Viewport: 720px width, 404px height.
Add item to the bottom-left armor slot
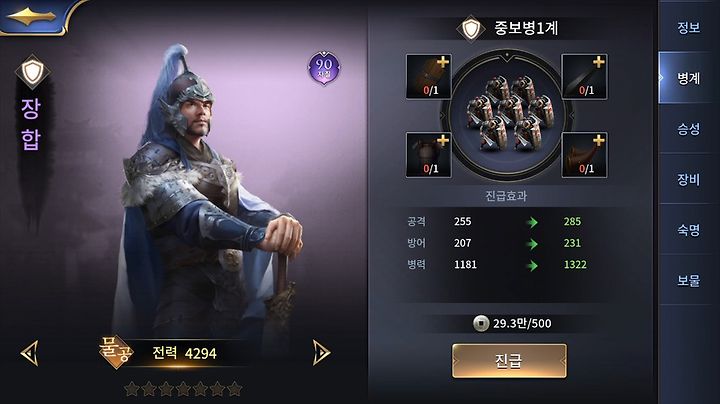point(428,155)
